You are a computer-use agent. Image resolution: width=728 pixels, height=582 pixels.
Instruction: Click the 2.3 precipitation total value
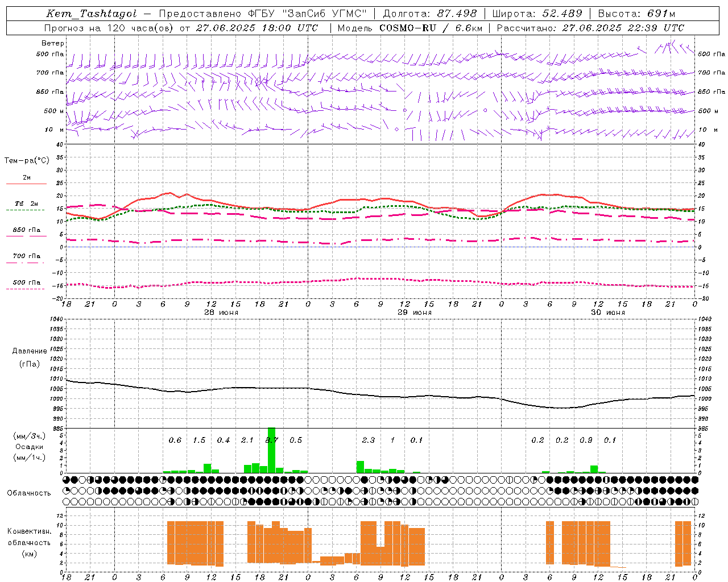pyautogui.click(x=369, y=440)
